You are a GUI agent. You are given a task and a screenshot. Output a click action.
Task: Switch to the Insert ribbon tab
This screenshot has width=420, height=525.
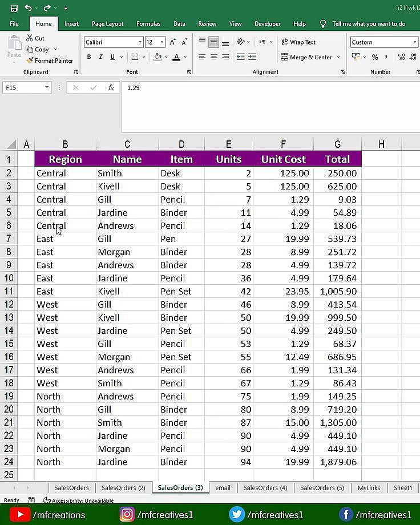coord(71,24)
